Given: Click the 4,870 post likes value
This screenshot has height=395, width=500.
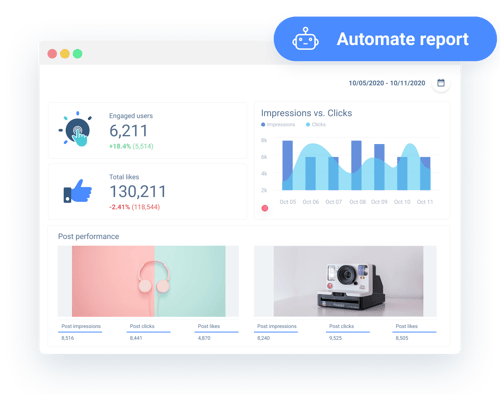Looking at the screenshot, I should click(204, 338).
